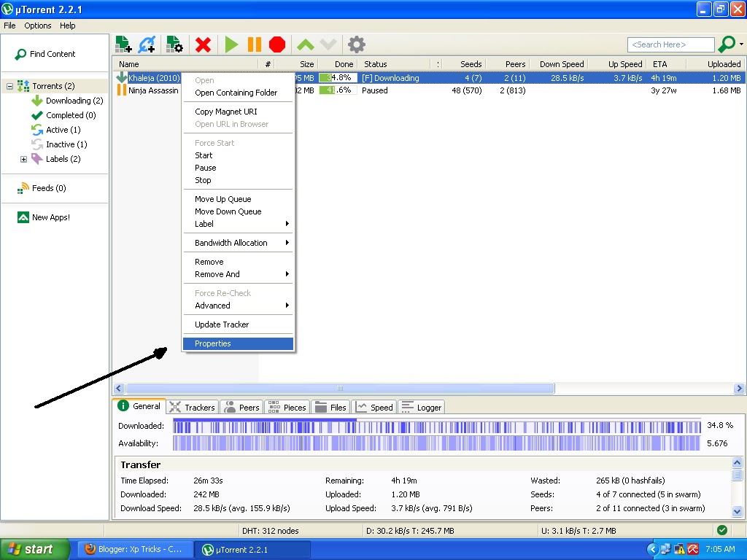Click the horizontal scrollbar thumb in torrent list
Image resolution: width=747 pixels, height=560 pixels.
click(x=340, y=389)
